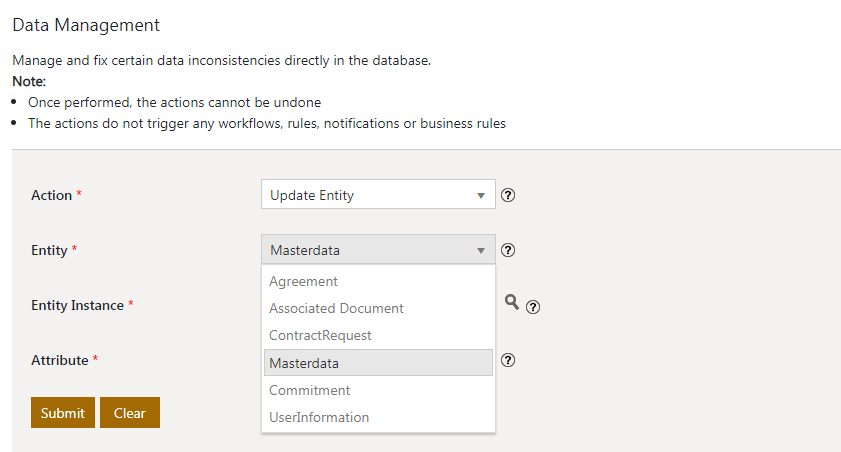
Task: Choose Commitment from the Entity options
Action: click(309, 390)
